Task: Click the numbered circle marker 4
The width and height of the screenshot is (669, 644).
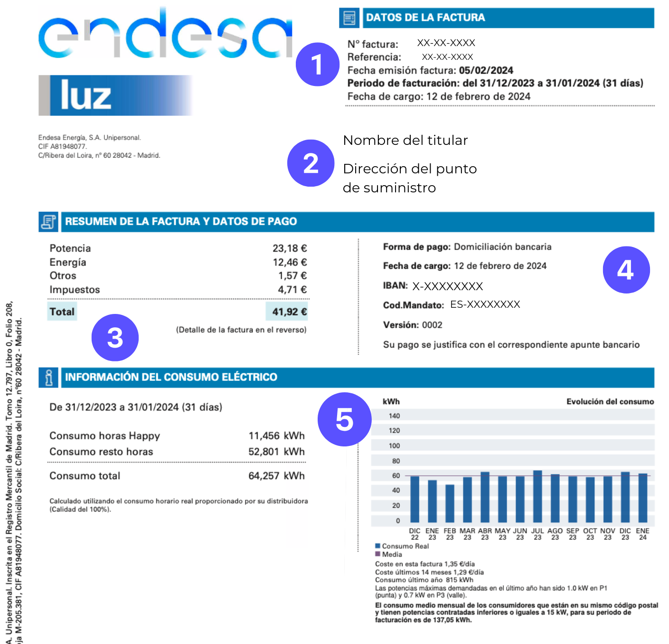Action: (x=626, y=270)
